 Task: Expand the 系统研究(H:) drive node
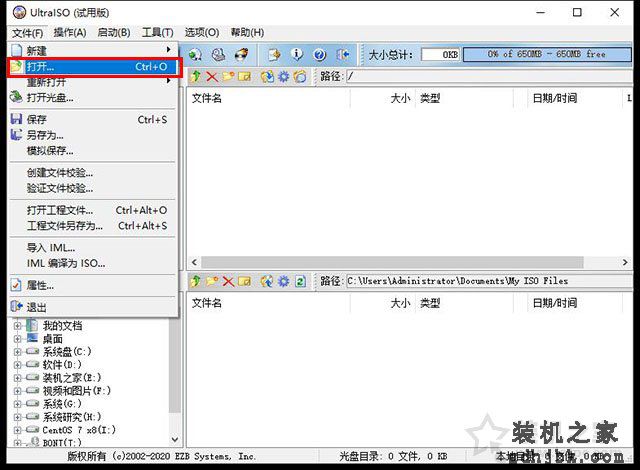tap(18, 417)
